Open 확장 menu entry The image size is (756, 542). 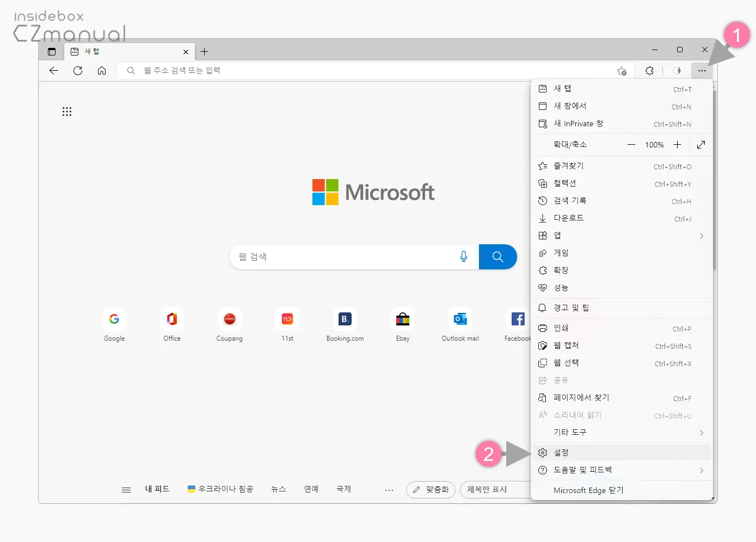pyautogui.click(x=622, y=270)
